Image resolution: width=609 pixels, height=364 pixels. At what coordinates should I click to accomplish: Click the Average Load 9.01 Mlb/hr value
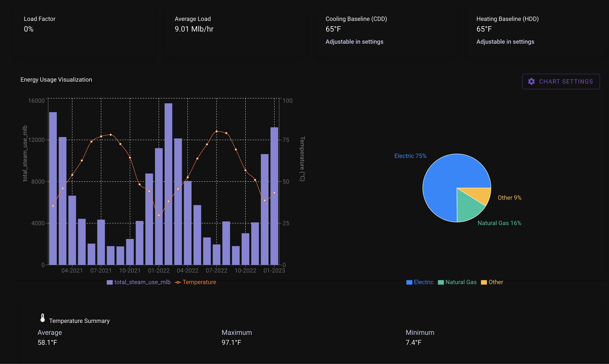(x=194, y=29)
